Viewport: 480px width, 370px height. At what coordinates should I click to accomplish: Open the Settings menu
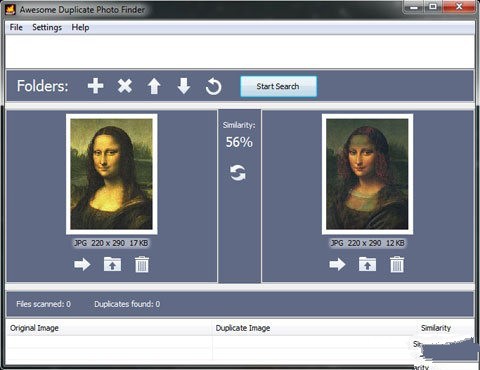click(47, 27)
